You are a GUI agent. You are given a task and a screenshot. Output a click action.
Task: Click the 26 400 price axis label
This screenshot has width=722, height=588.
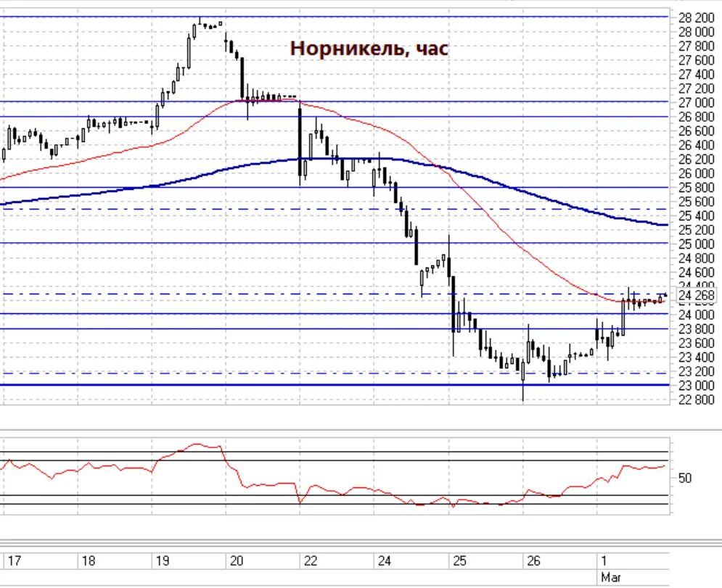[x=696, y=146]
